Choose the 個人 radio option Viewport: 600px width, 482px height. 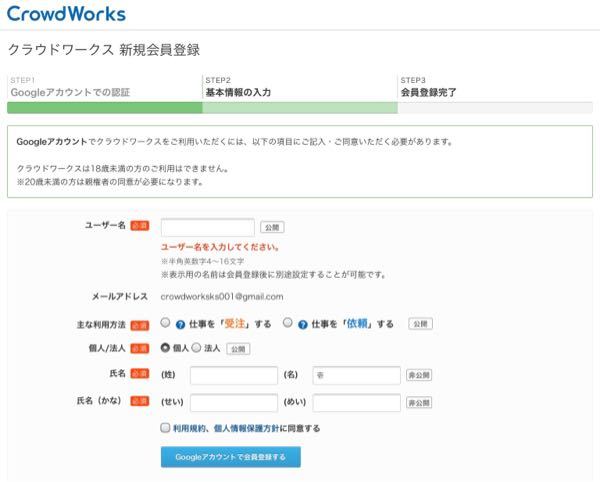[165, 347]
